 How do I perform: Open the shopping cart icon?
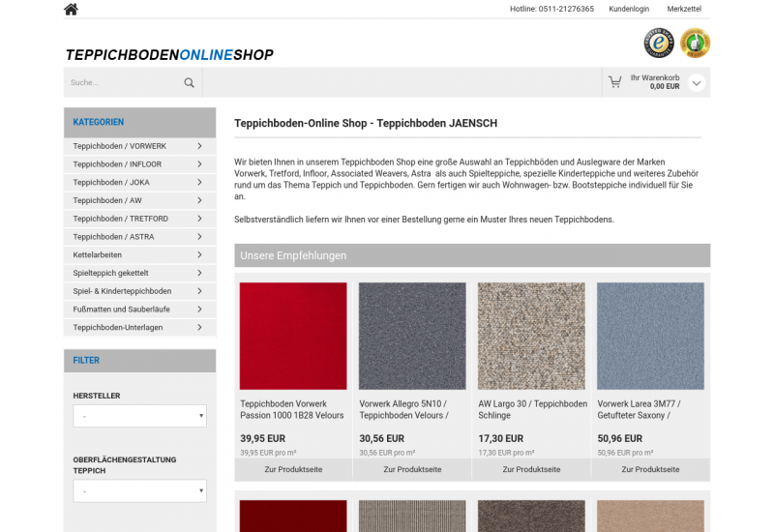coord(614,82)
